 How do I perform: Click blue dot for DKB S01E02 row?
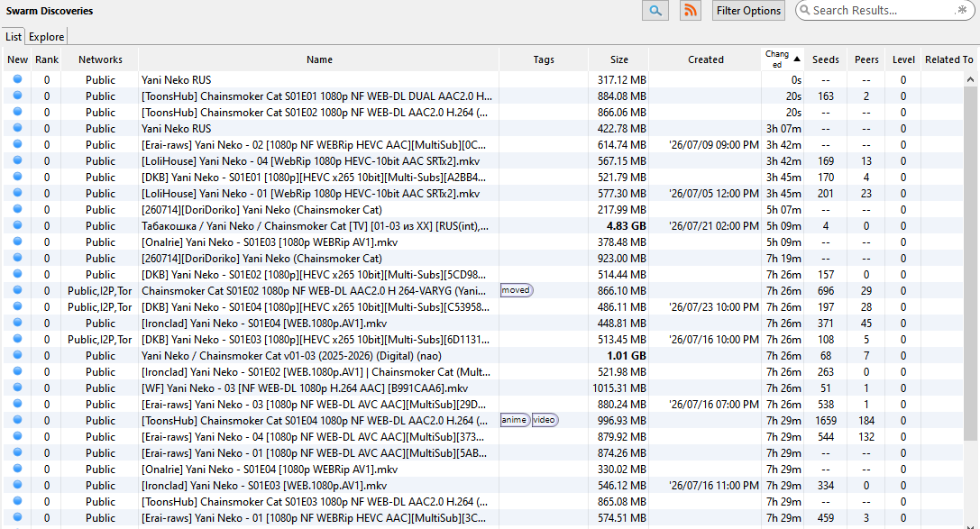click(17, 274)
